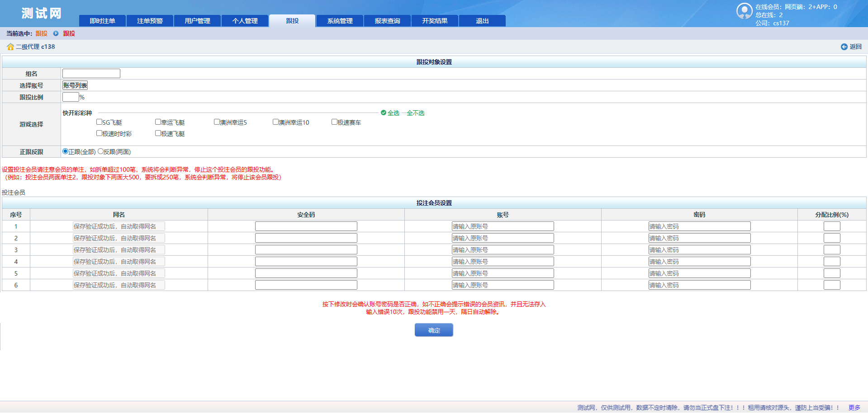Switch to the 报表查询 tab
The width and height of the screenshot is (868, 413).
point(387,21)
